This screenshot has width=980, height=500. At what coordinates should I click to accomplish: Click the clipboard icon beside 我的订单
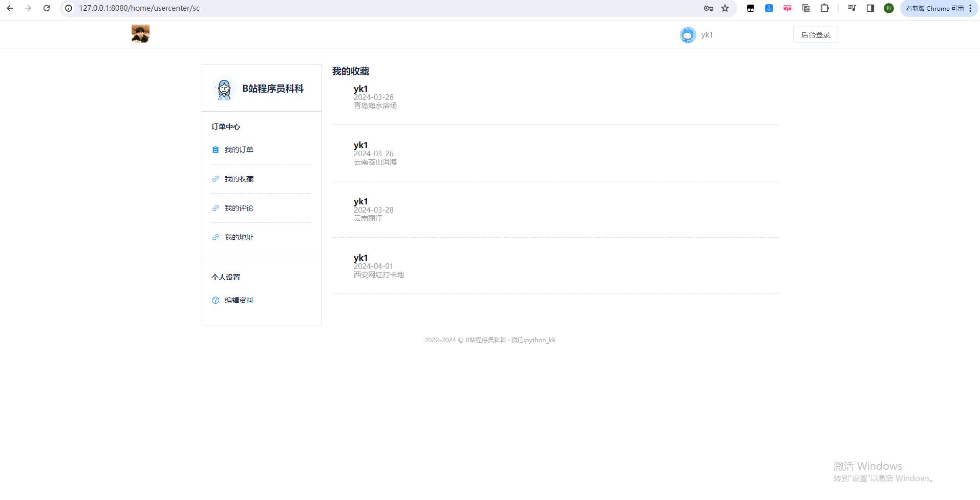[216, 150]
